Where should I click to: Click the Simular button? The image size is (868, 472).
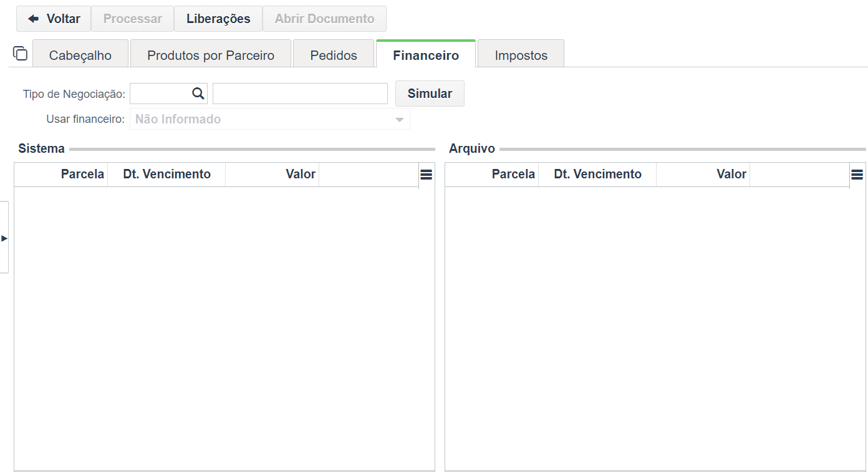430,94
